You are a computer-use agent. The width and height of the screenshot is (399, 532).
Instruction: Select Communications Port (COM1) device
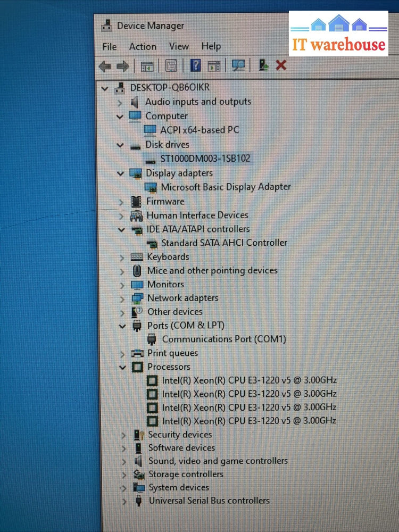pyautogui.click(x=223, y=339)
